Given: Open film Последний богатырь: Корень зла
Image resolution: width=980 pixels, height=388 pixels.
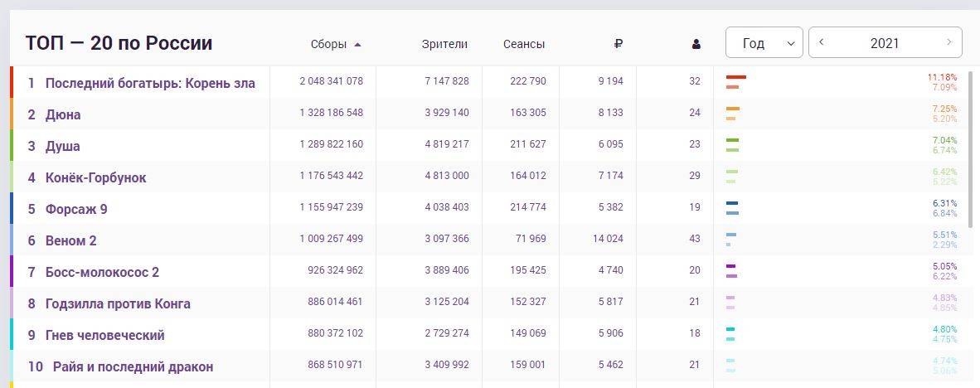Looking at the screenshot, I should tap(151, 83).
